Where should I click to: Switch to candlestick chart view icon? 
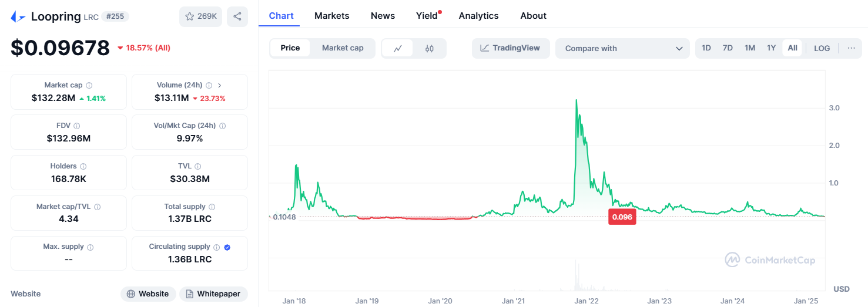[430, 48]
